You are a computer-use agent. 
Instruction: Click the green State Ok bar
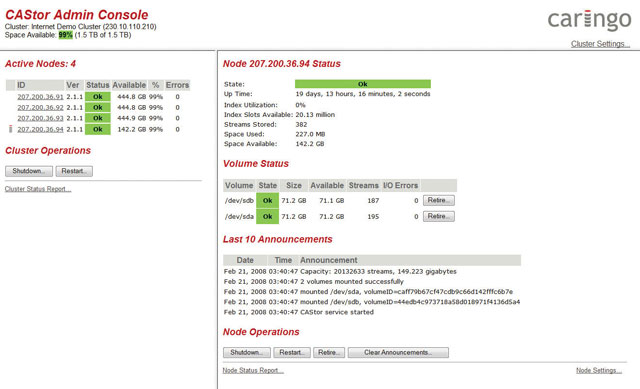click(x=362, y=84)
